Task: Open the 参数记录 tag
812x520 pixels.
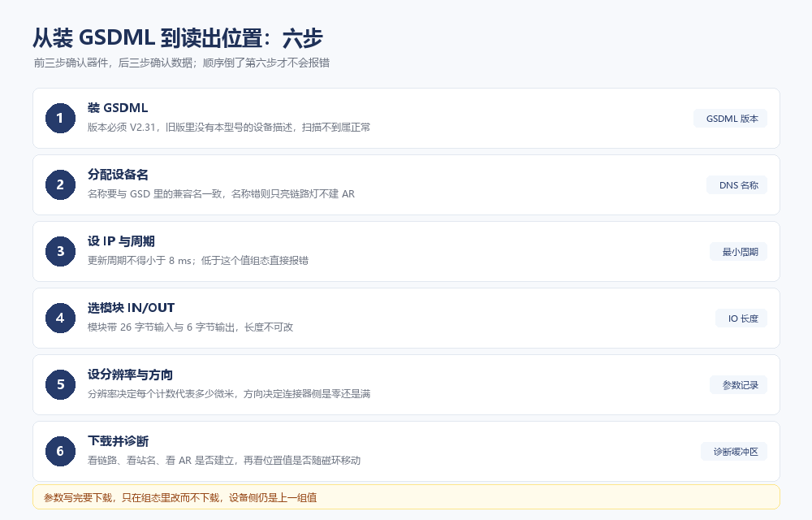Action: click(x=738, y=385)
